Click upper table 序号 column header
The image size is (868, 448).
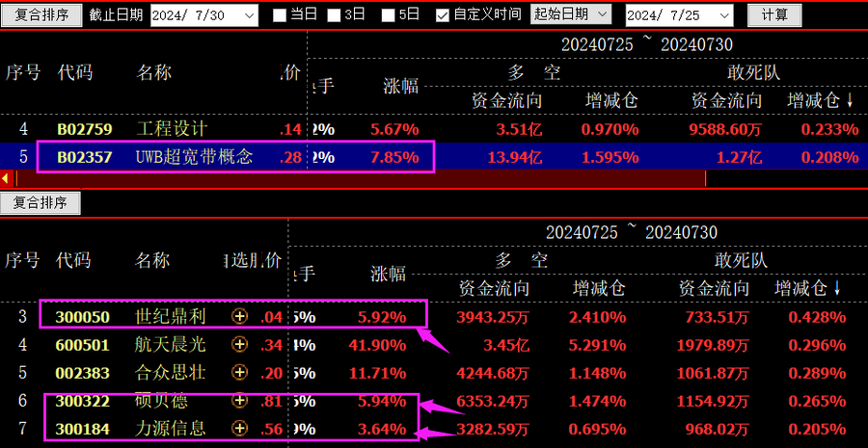(23, 72)
